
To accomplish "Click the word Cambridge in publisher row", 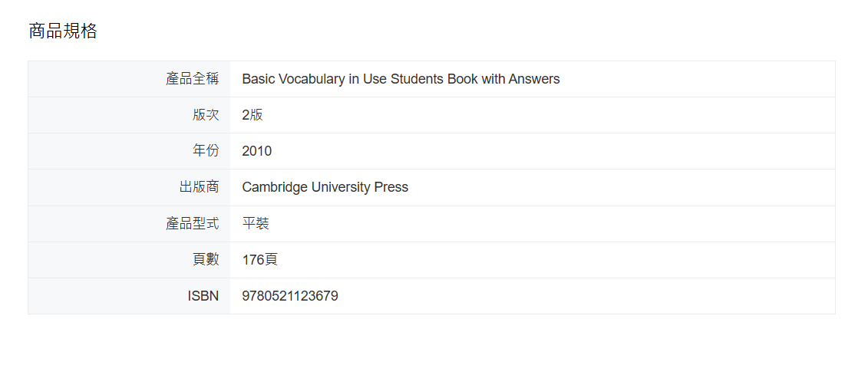I will [275, 187].
